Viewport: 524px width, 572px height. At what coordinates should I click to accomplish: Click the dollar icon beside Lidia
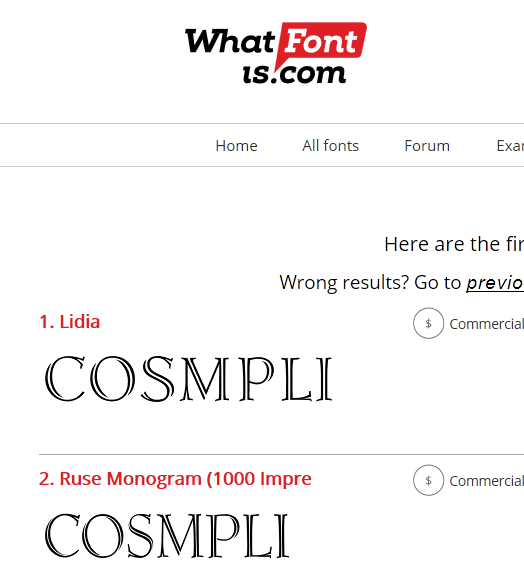click(428, 323)
